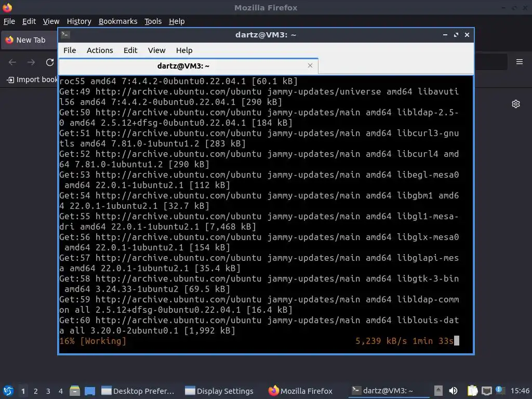Screen dimensions: 532x399
Task: Open Firefox File menu
Action: click(9, 21)
